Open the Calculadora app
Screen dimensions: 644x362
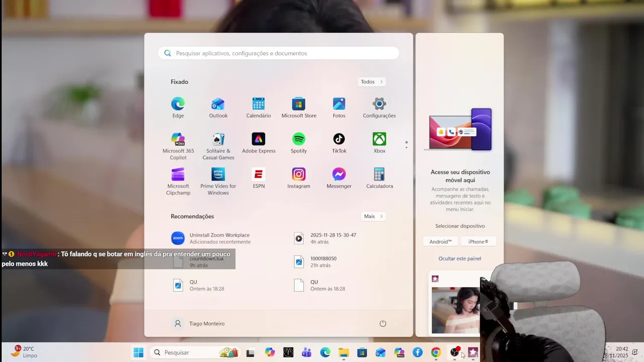coord(379,178)
